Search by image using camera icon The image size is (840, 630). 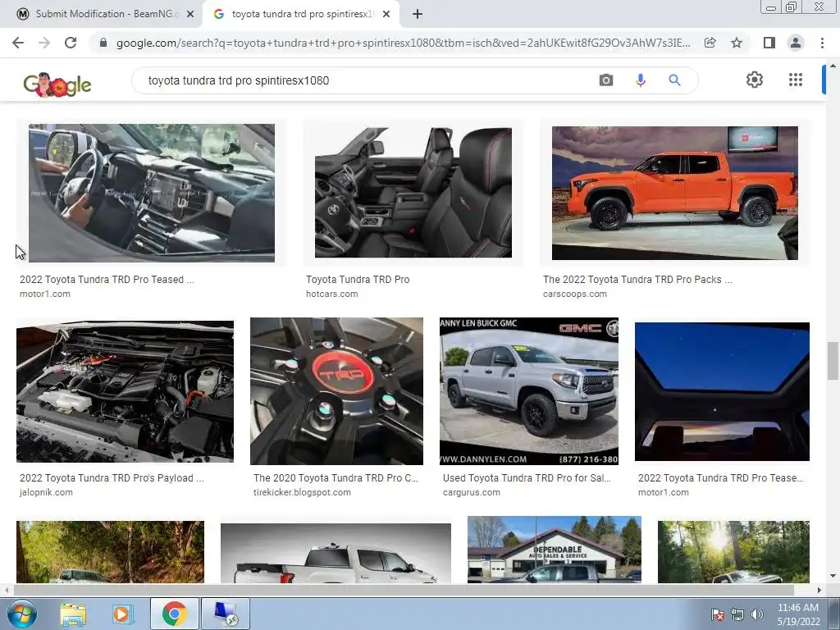[x=606, y=80]
